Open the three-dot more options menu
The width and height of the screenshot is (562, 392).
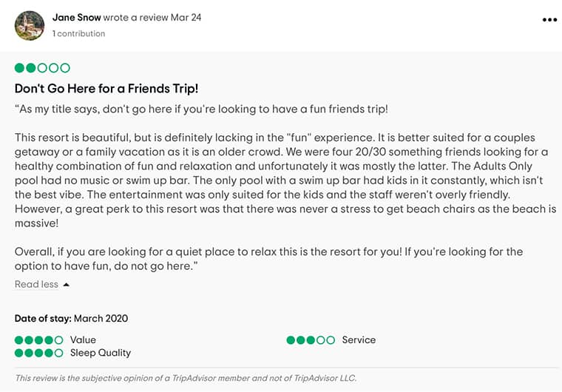pos(549,20)
